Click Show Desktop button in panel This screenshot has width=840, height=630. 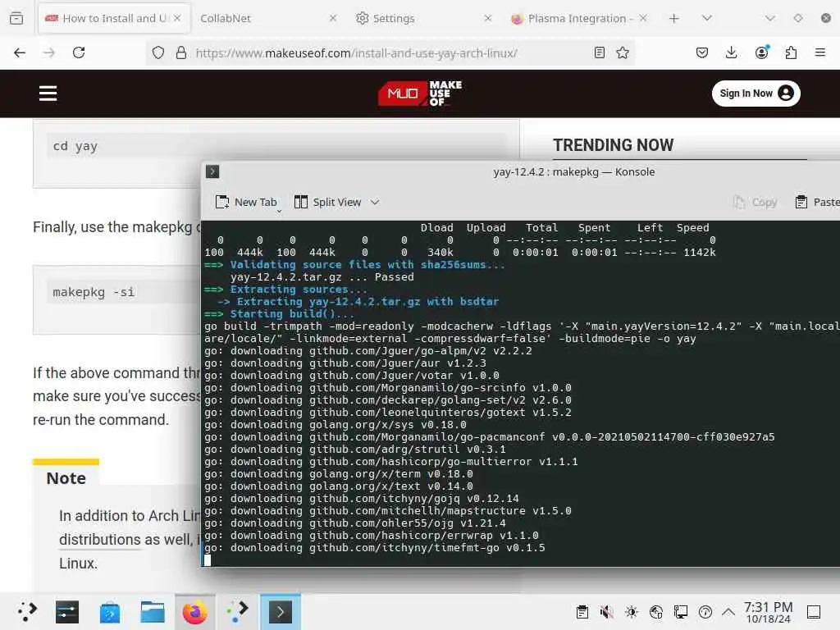pos(814,612)
